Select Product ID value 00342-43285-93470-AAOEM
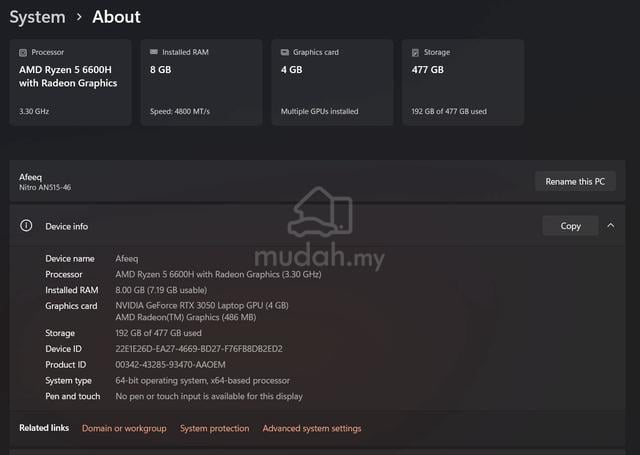Screen dimensions: 640x455 coord(170,364)
